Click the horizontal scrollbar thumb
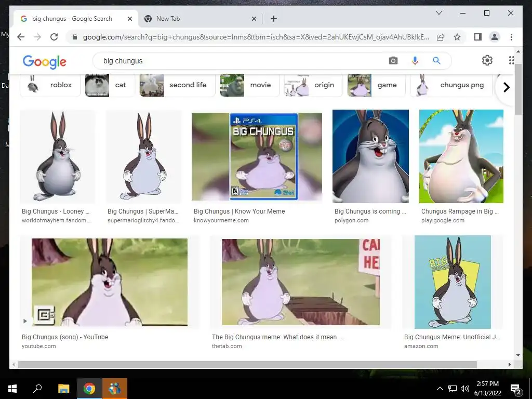Screen dimensions: 532x399 (247, 365)
